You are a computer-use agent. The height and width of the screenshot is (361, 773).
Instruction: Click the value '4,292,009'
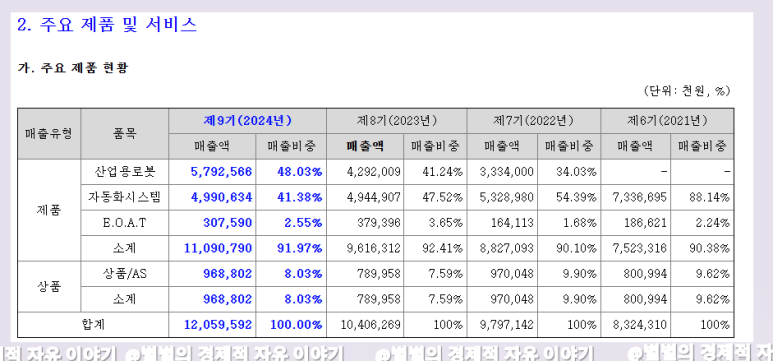coord(374,172)
